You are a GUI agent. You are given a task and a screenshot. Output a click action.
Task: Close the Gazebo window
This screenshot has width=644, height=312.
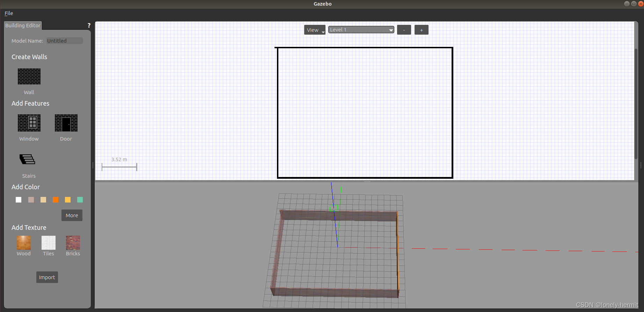pyautogui.click(x=641, y=4)
